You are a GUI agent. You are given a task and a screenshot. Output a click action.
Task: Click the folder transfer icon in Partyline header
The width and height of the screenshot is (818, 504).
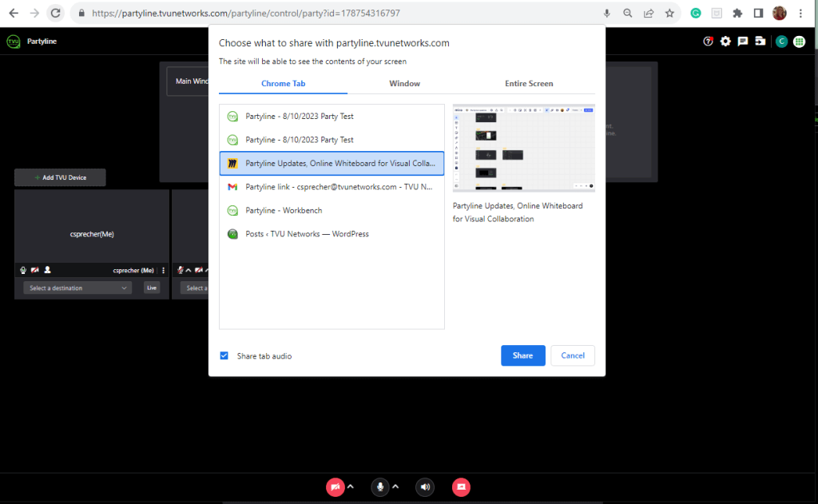click(760, 42)
